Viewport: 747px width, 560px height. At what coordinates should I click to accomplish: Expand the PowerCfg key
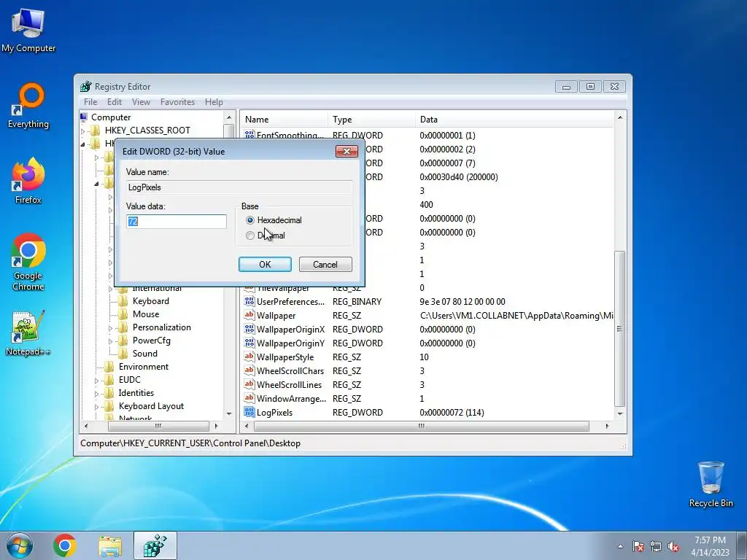click(111, 341)
